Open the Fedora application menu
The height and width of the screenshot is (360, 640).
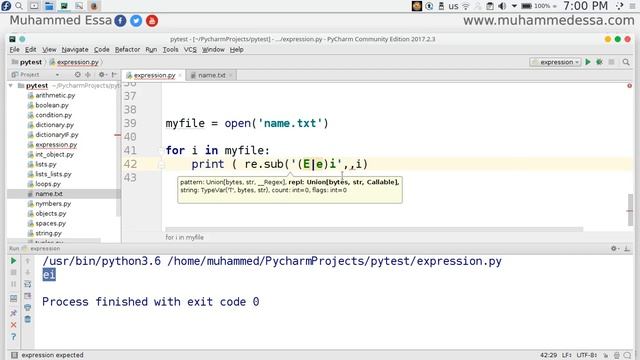click(x=6, y=6)
